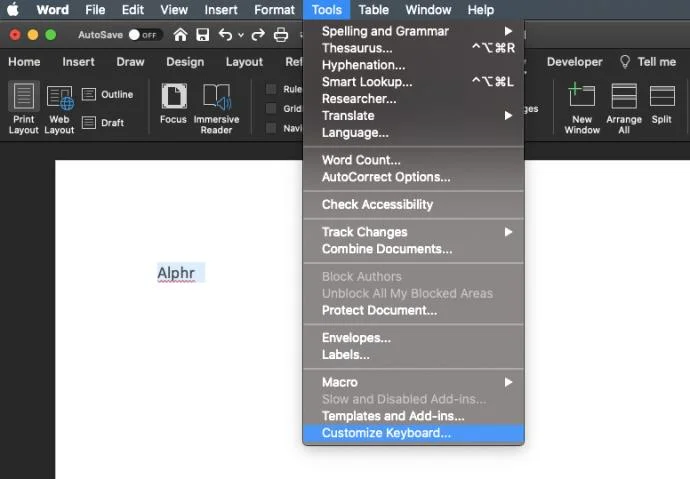
Task: Expand the Macro submenu
Action: coord(508,382)
